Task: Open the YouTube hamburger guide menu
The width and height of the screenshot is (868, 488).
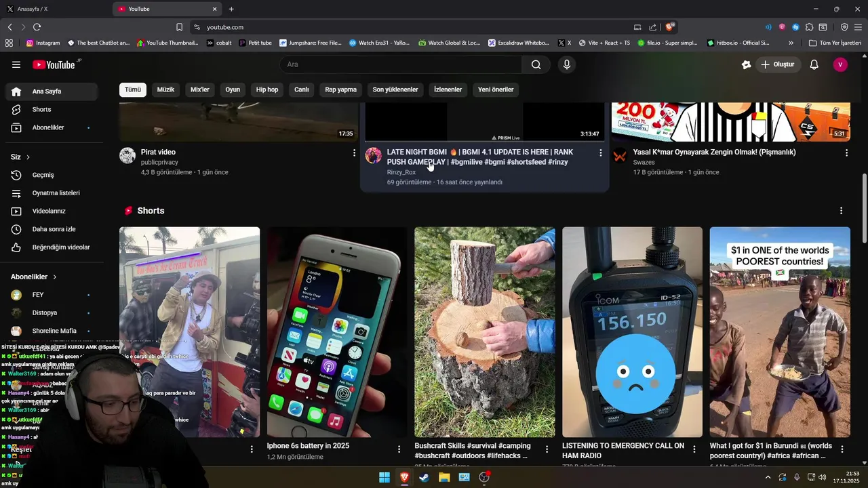Action: pyautogui.click(x=16, y=64)
